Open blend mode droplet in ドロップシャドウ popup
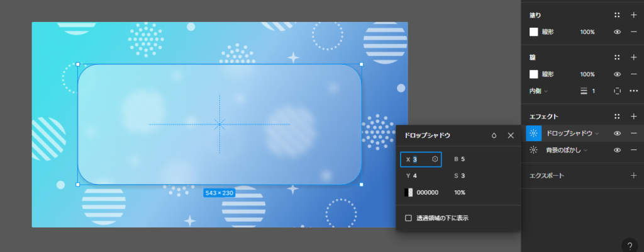 (494, 135)
